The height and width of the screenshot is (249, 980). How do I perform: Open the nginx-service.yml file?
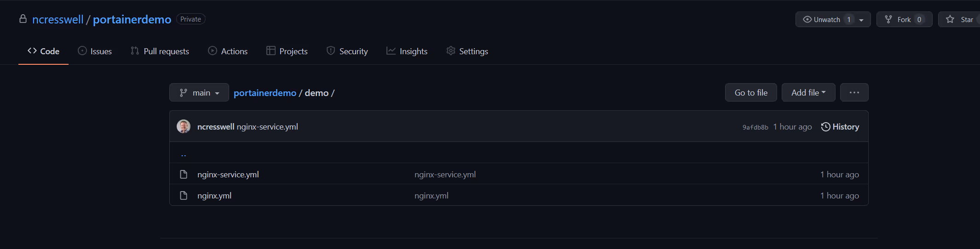[x=228, y=175]
